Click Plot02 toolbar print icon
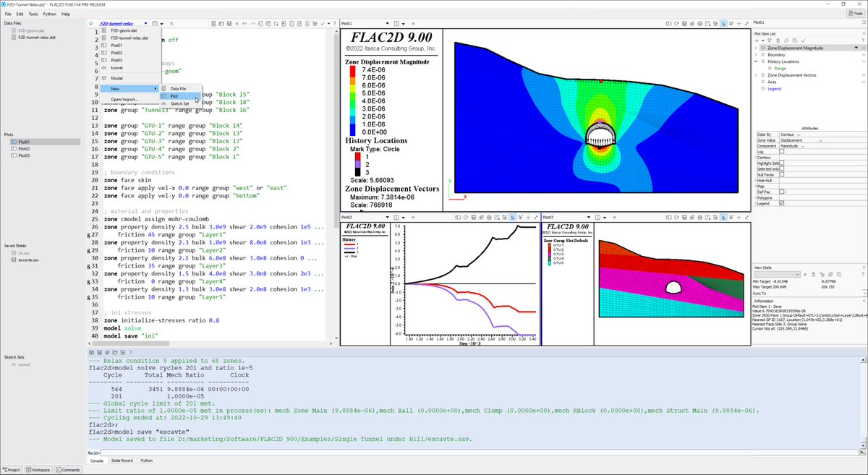This screenshot has width=868, height=475. 489,218
